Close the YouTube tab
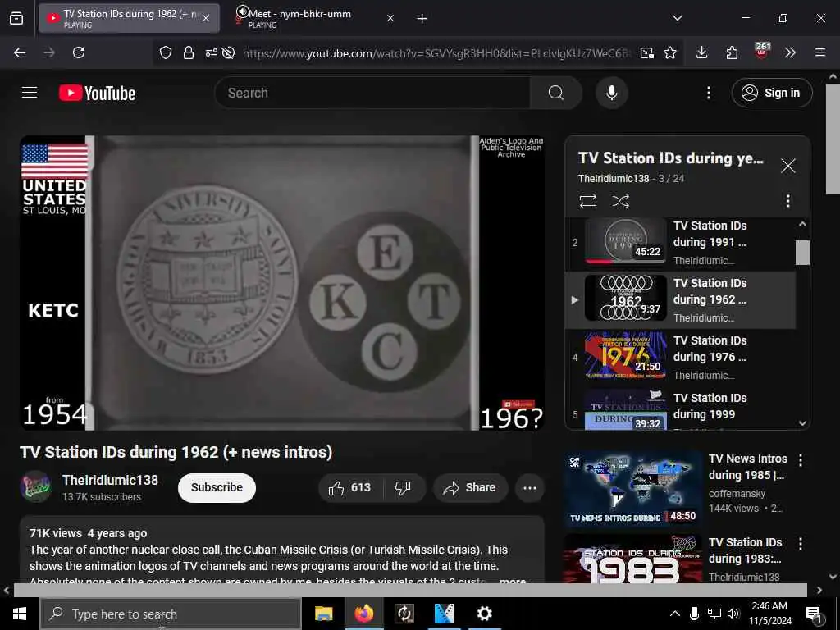840x630 pixels. pos(206,18)
